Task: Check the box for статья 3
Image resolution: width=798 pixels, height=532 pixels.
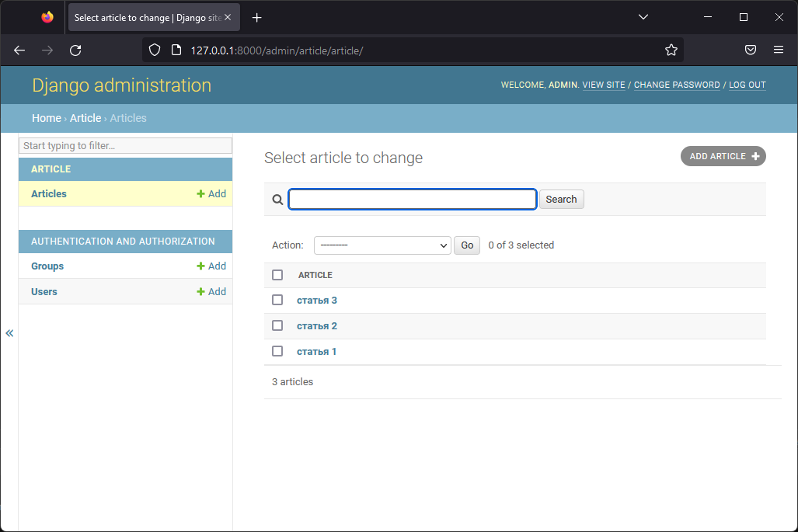Action: (277, 300)
